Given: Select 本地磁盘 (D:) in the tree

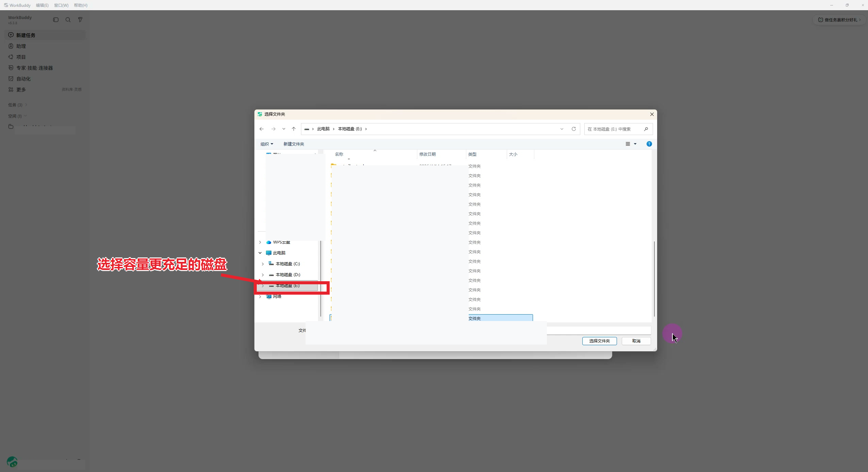Looking at the screenshot, I should click(288, 275).
